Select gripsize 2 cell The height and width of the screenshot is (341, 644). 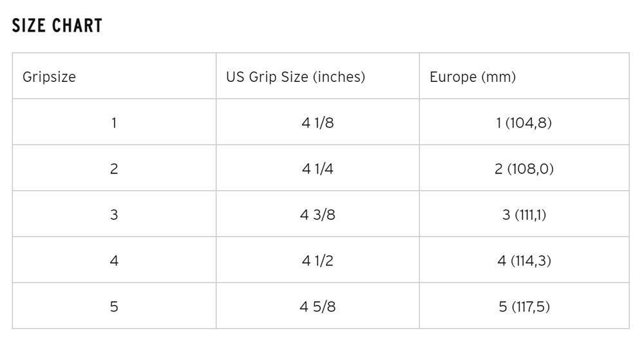pos(114,169)
